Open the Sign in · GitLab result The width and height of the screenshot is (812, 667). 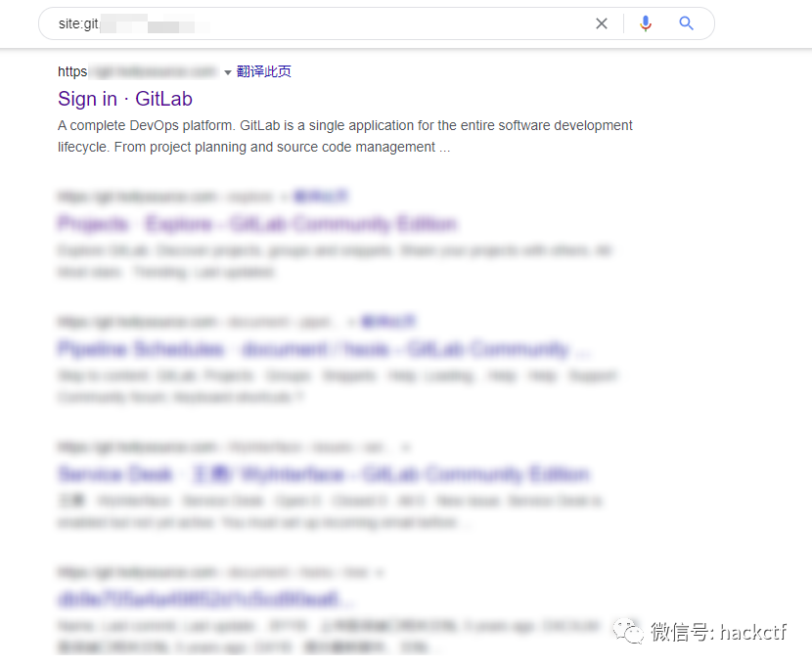tap(124, 99)
